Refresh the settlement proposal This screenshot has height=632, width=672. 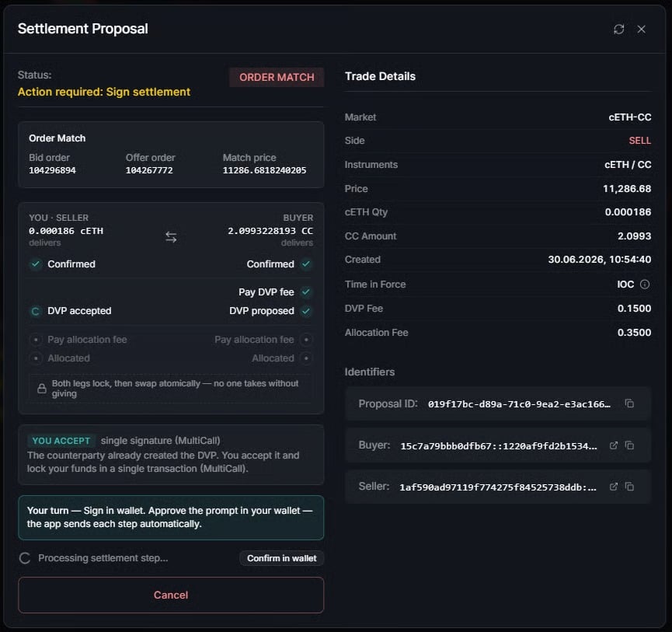click(x=618, y=30)
